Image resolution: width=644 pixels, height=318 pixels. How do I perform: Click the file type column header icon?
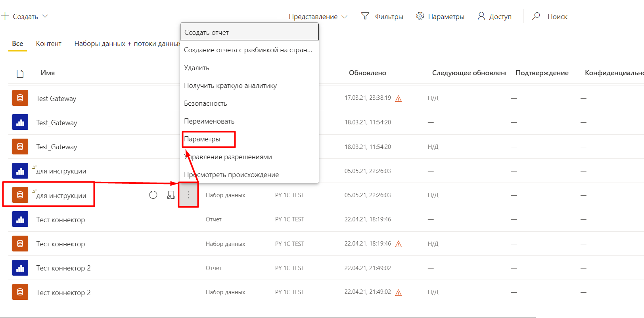tap(20, 73)
